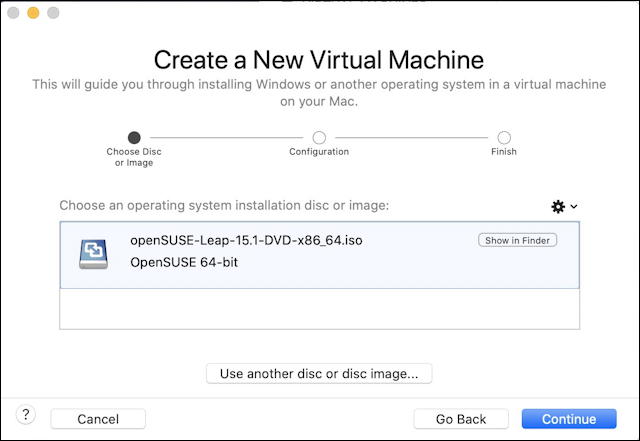Click the OpenSUSE 64-bit label
640x441 pixels.
(184, 262)
